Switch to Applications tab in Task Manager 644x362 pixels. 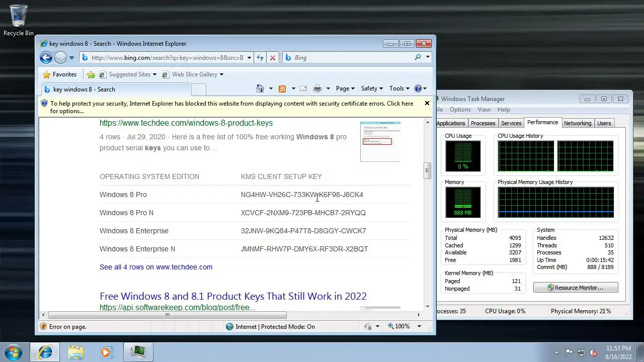tap(451, 123)
